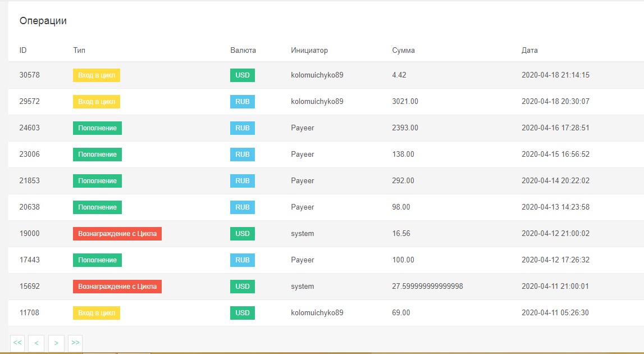
Task: Click the ID column header
Action: point(23,51)
